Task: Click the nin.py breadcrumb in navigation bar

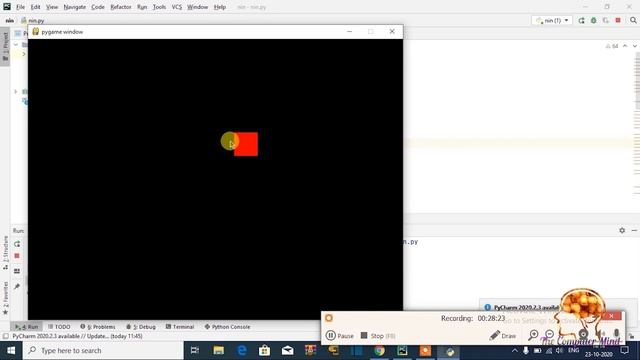Action: coord(33,20)
